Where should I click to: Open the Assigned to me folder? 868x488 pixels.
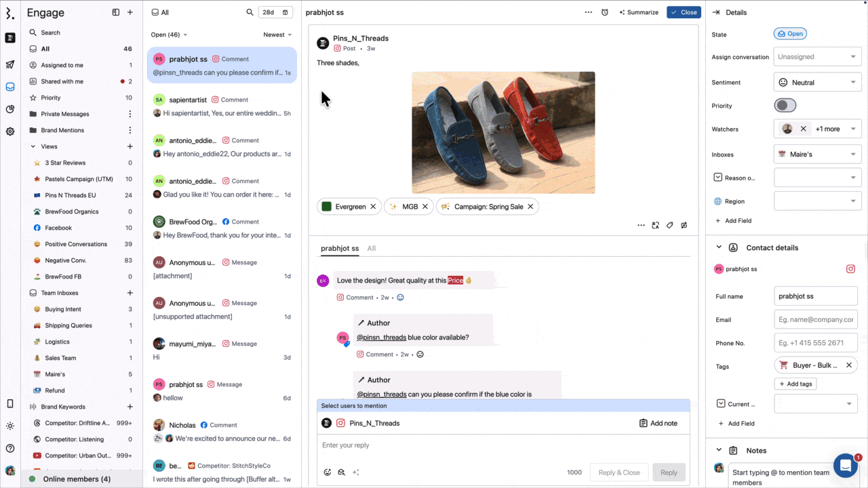pos(62,65)
